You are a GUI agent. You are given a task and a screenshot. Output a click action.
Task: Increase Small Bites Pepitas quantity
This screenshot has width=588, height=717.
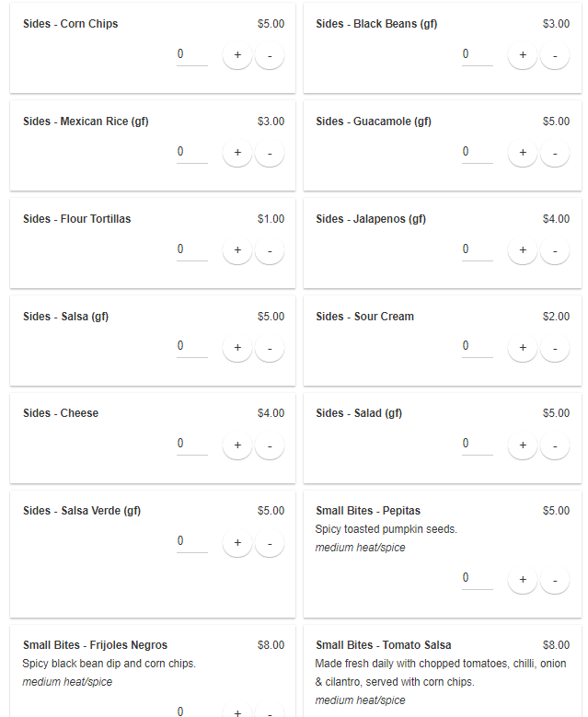[x=522, y=580]
